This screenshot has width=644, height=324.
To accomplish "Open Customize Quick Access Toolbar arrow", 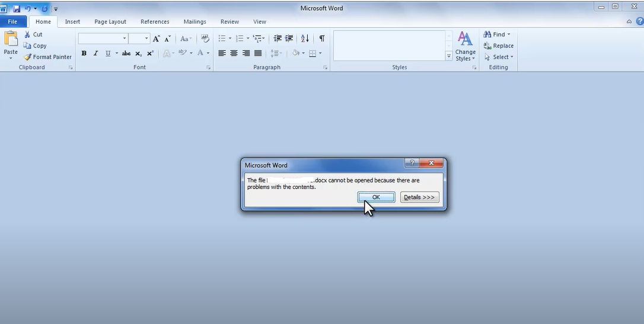I will (x=56, y=9).
